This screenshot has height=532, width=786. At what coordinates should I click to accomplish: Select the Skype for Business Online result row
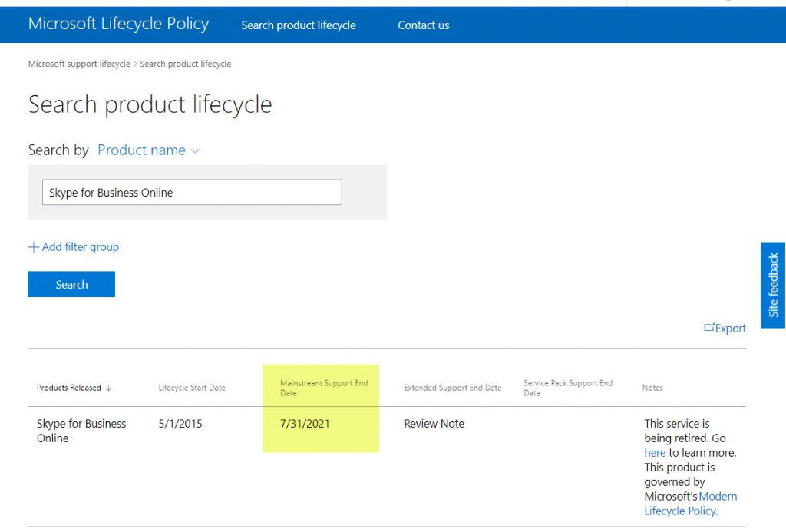point(81,431)
